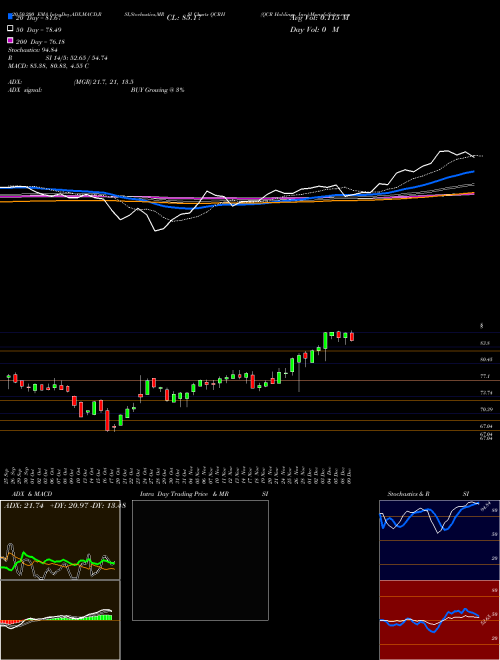Select the '200 Day = 76.18' legend text

tap(40, 42)
